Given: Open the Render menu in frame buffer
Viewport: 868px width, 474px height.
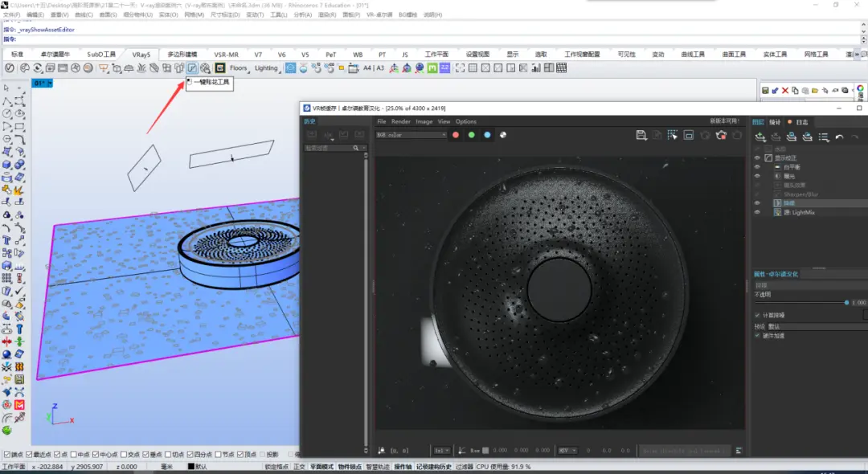Looking at the screenshot, I should (401, 121).
